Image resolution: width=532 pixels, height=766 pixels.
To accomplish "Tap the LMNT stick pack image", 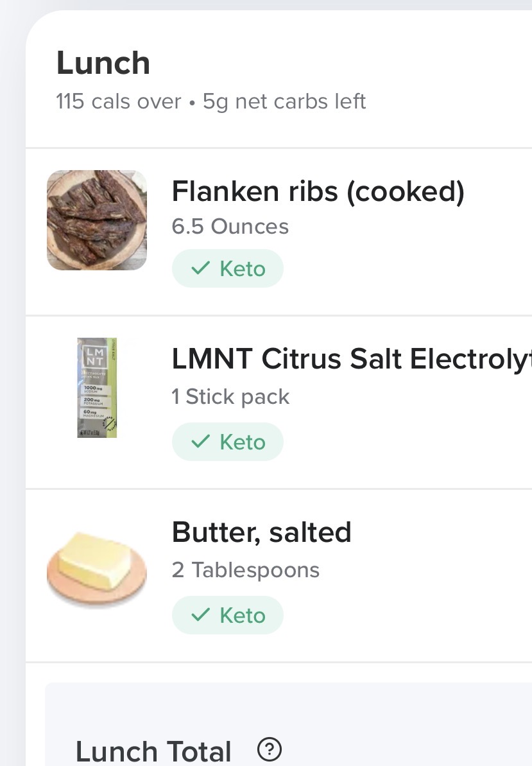I will coord(97,388).
